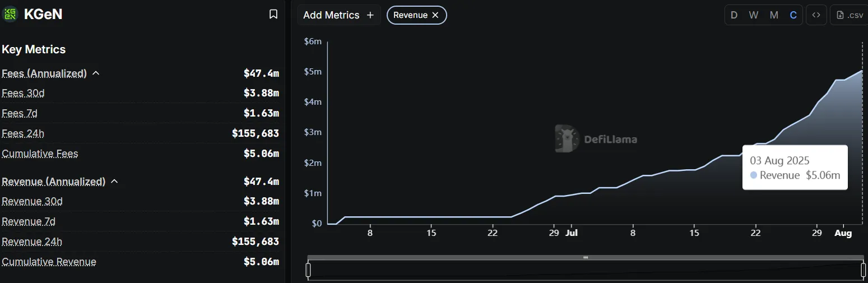Click the embed code icon
The image size is (868, 283).
pyautogui.click(x=816, y=15)
